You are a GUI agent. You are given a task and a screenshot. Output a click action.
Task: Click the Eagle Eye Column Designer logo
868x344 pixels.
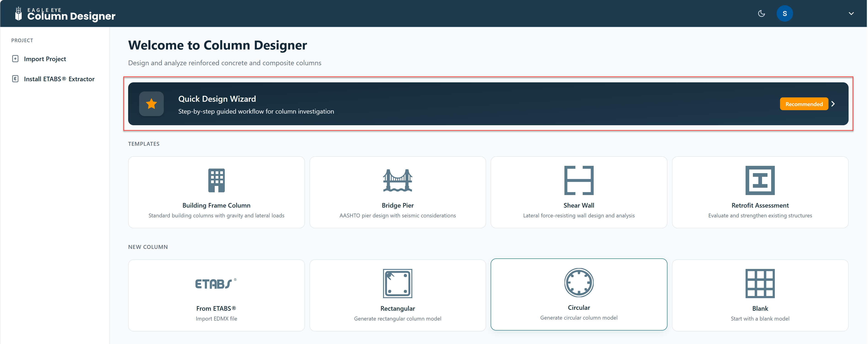click(65, 14)
